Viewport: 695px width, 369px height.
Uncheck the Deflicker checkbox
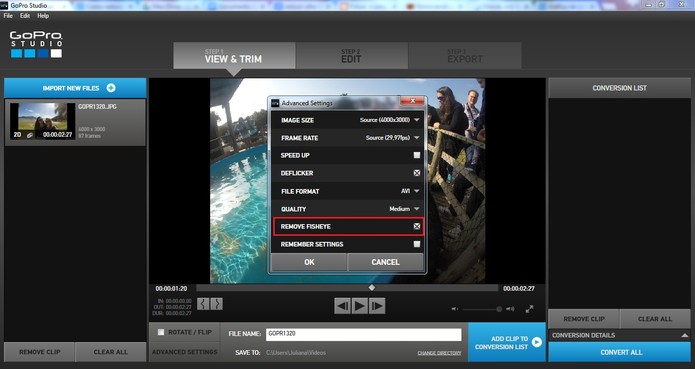(417, 173)
